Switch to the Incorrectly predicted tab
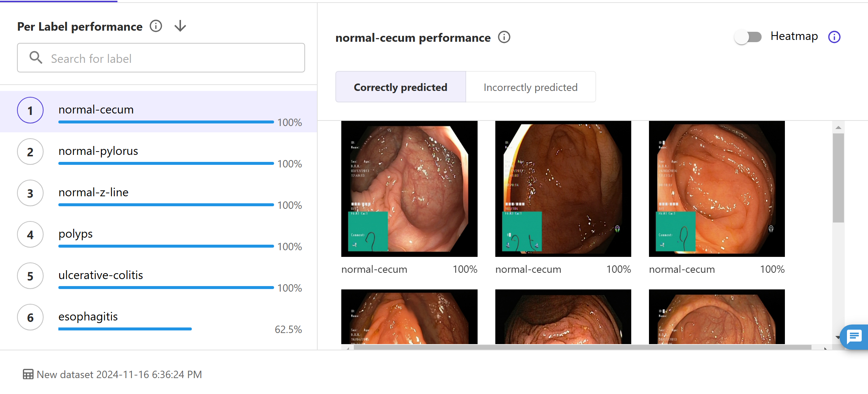 530,87
